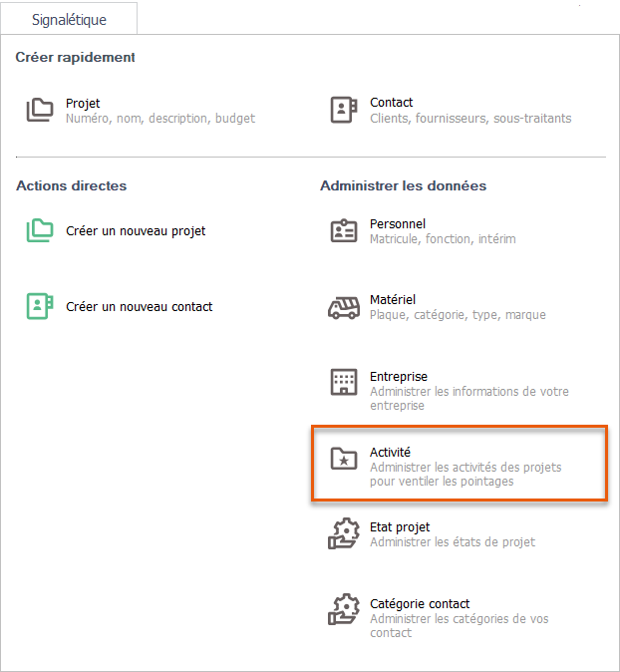Open the Catégorie contact label

click(x=420, y=604)
